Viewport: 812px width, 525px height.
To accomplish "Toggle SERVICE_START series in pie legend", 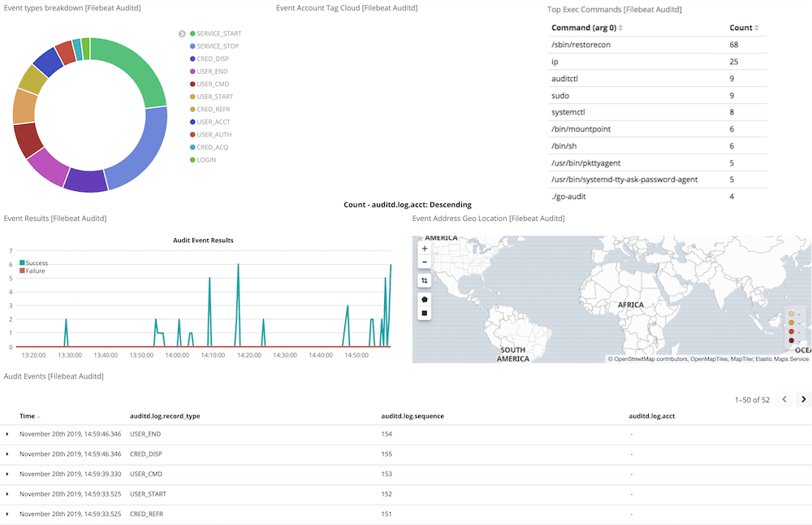I will [x=219, y=33].
